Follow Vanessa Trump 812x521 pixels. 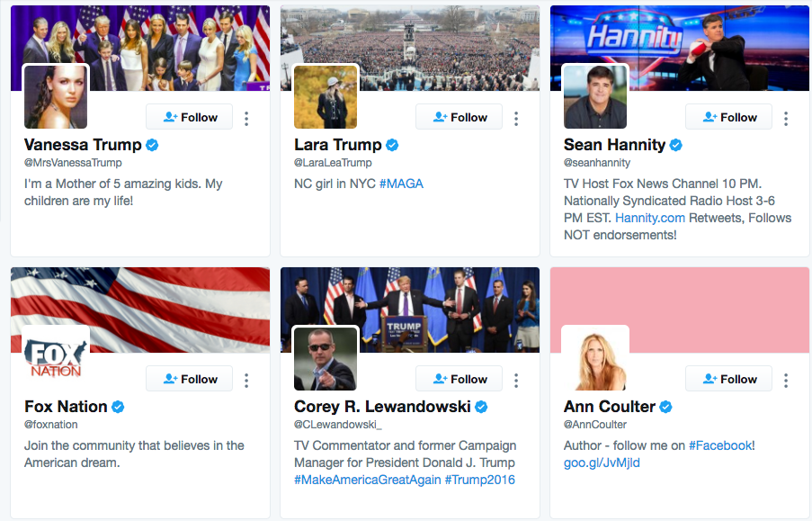click(x=190, y=117)
